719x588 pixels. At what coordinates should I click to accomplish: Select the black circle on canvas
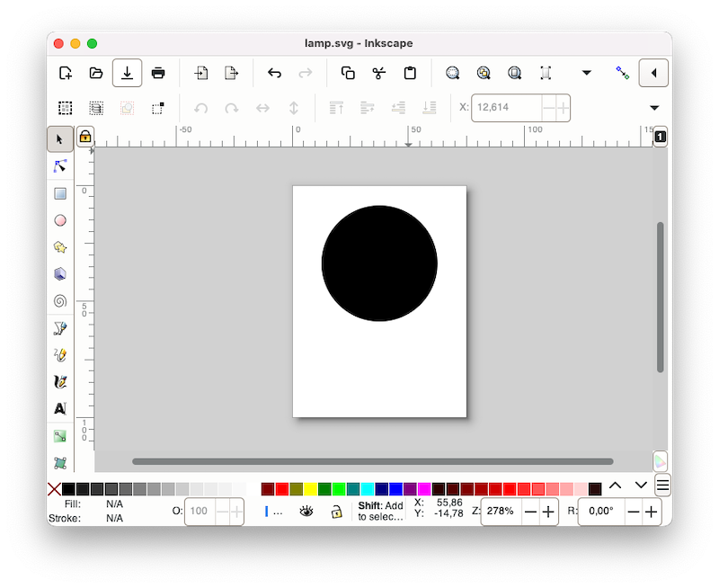click(x=379, y=263)
